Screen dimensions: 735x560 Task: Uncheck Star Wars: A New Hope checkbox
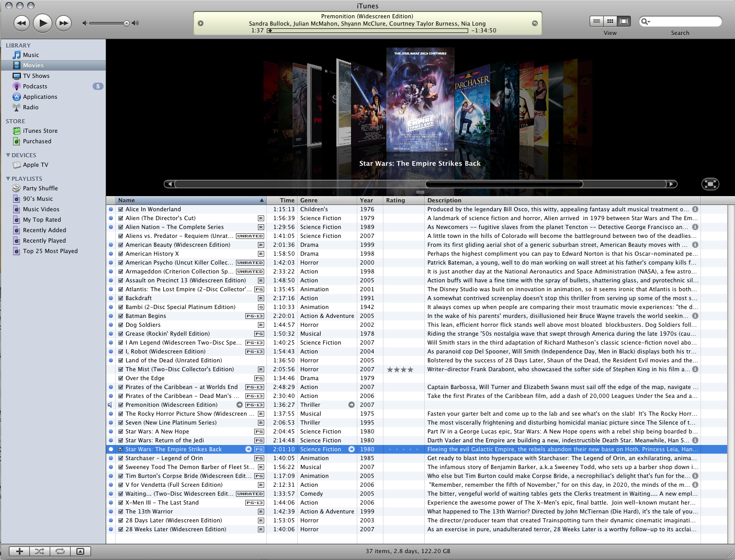point(121,431)
